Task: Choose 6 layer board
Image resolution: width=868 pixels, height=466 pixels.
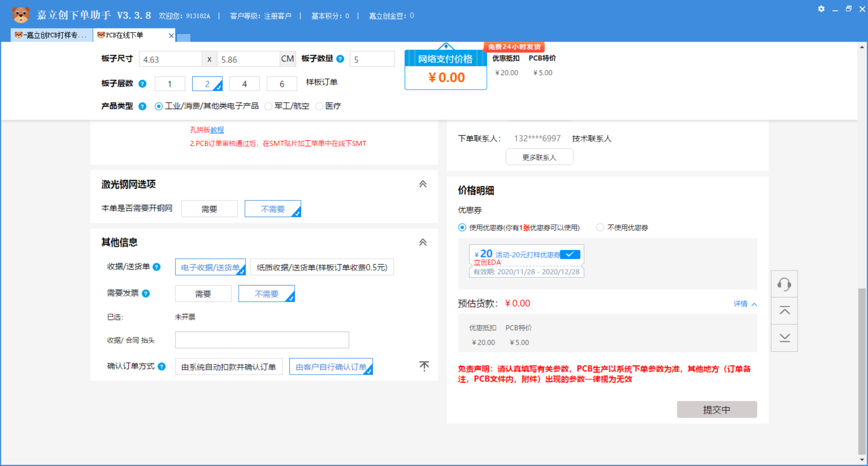Action: 282,84
